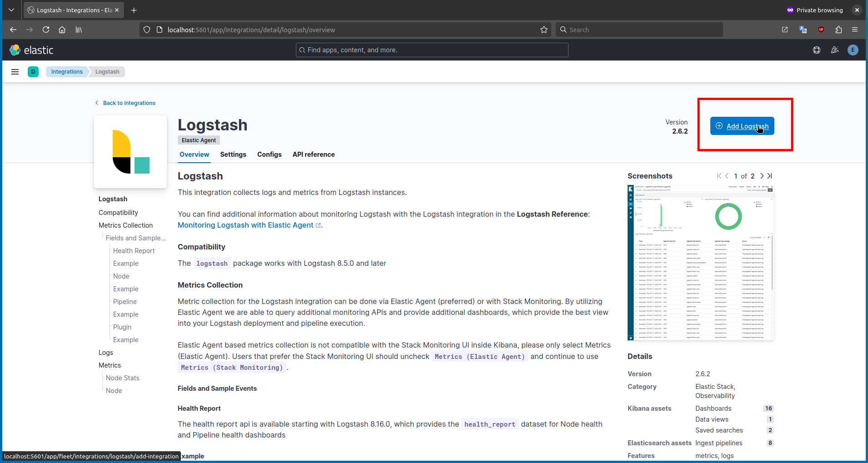The image size is (868, 463).
Task: Switch to the Settings tab
Action: click(233, 154)
